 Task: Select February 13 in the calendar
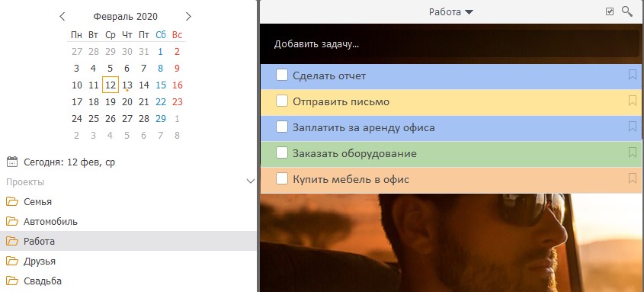pyautogui.click(x=127, y=85)
